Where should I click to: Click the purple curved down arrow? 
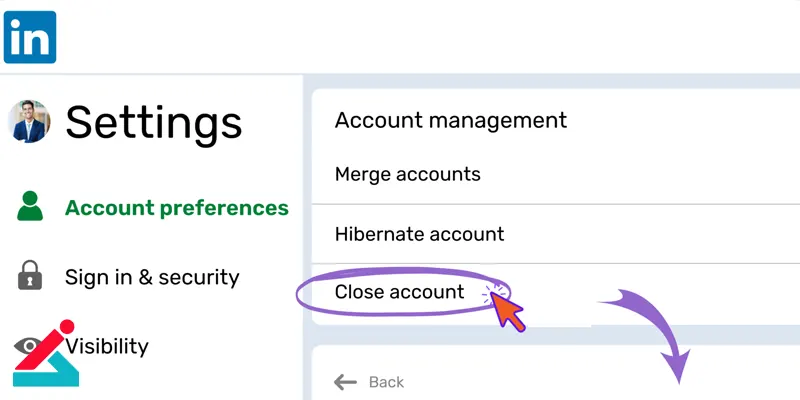(651, 336)
